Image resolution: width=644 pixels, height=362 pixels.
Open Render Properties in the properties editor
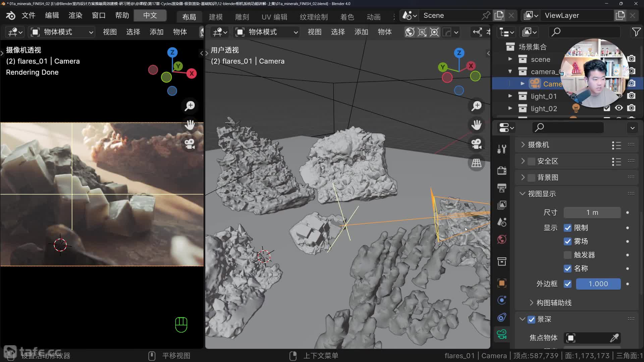pos(501,171)
